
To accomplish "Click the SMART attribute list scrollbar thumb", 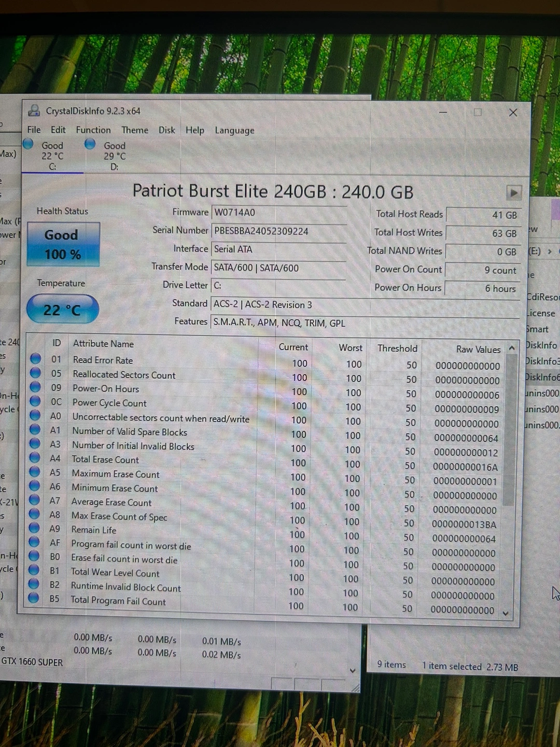I will tap(509, 430).
